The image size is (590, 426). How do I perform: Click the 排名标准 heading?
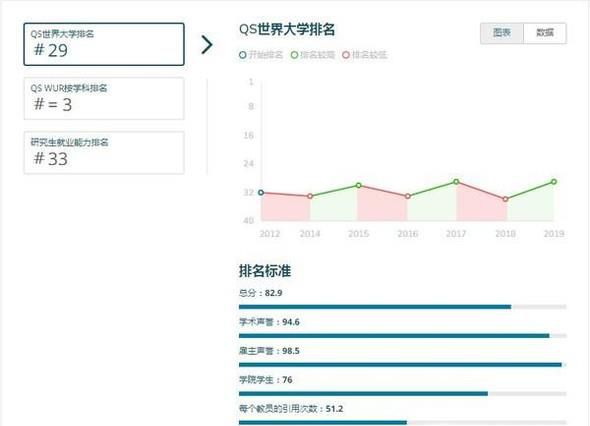pyautogui.click(x=265, y=271)
